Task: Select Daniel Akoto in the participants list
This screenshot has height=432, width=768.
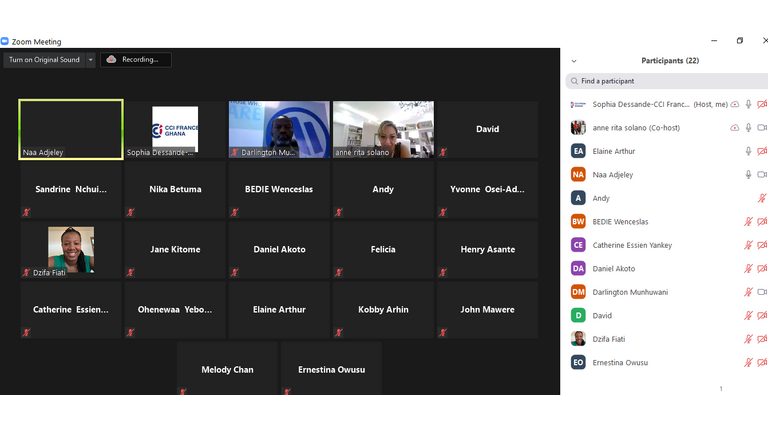Action: coord(613,269)
